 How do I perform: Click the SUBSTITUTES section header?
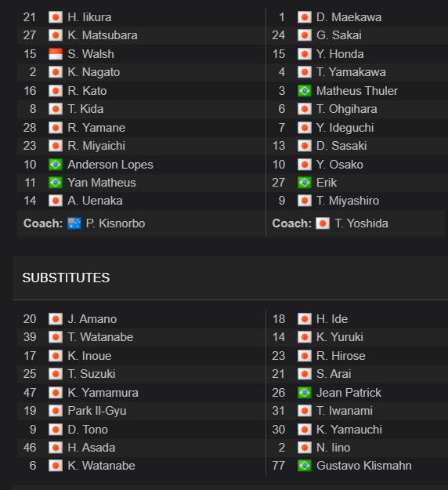[66, 278]
